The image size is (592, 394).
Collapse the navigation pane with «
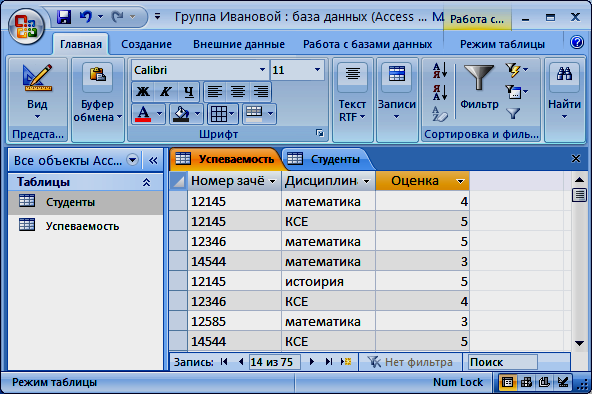(153, 161)
